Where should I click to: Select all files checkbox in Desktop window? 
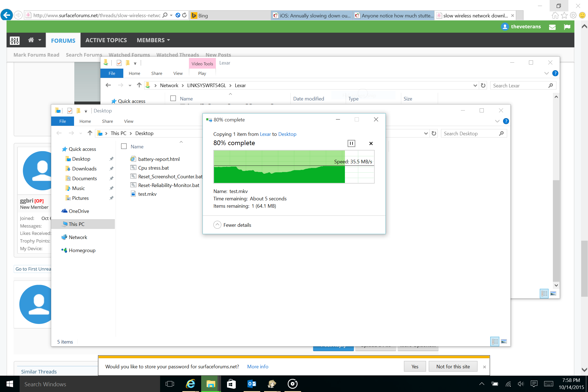point(124,146)
